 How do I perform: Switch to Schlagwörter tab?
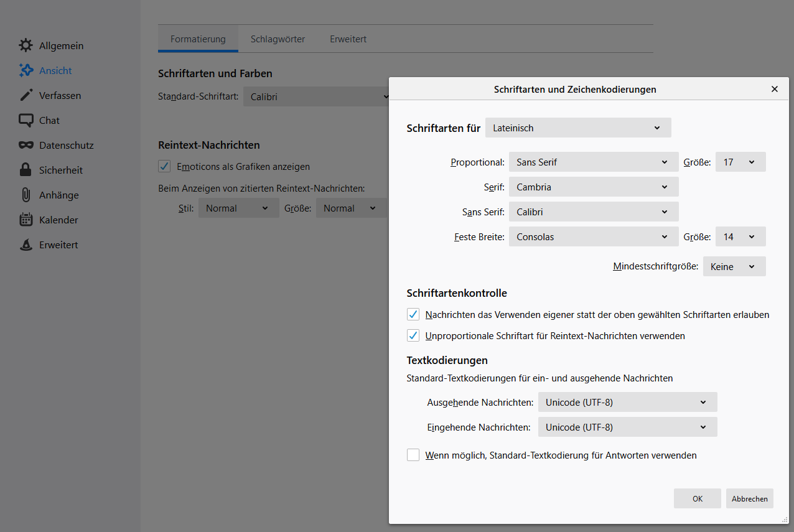(x=278, y=39)
